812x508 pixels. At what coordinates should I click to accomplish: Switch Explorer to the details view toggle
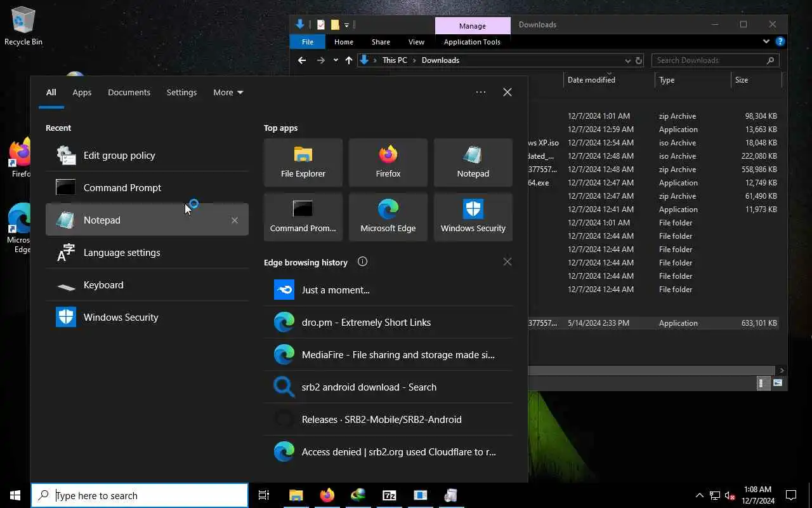[x=764, y=383]
